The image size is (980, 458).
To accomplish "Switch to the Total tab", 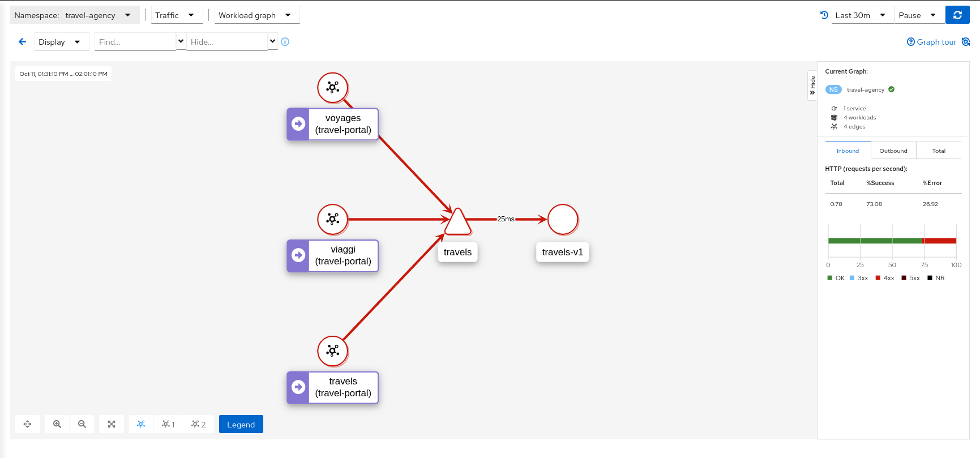I will point(939,151).
